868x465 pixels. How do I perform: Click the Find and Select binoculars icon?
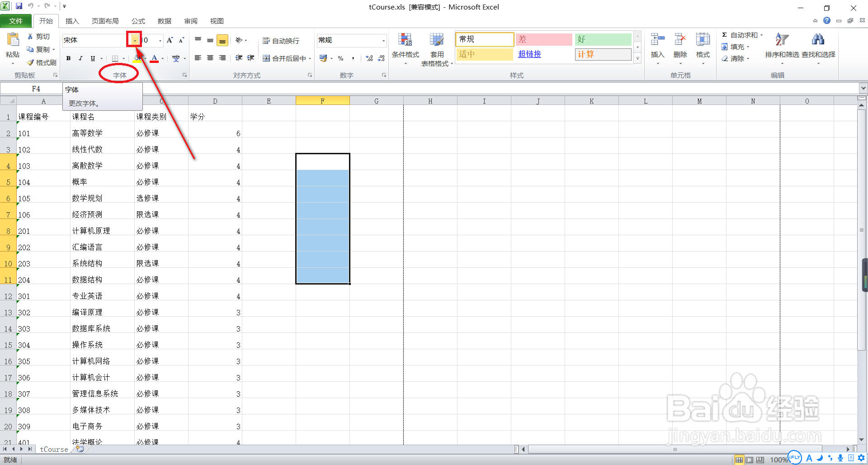point(818,40)
